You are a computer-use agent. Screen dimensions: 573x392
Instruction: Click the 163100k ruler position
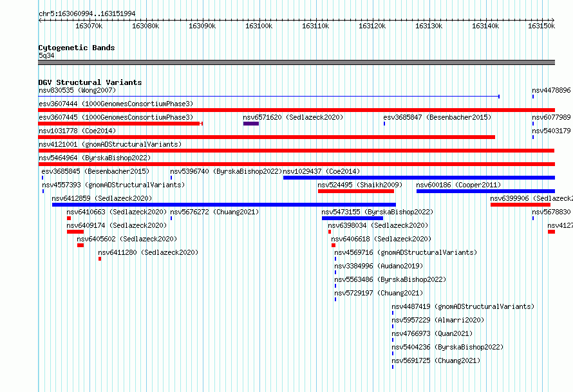(259, 26)
